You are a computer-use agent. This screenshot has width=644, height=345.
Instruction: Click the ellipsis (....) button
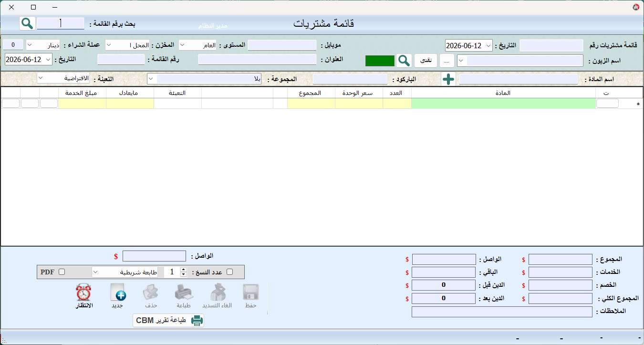pyautogui.click(x=447, y=61)
